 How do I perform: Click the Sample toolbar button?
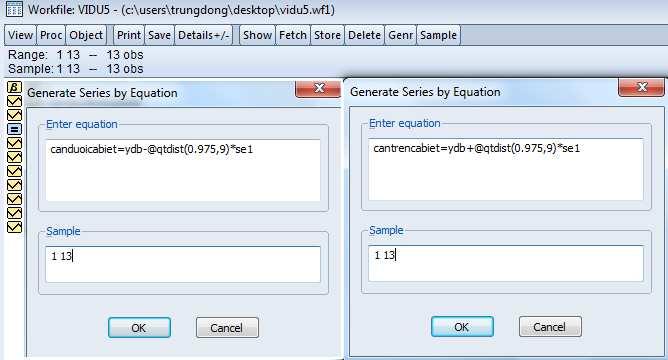(x=438, y=35)
